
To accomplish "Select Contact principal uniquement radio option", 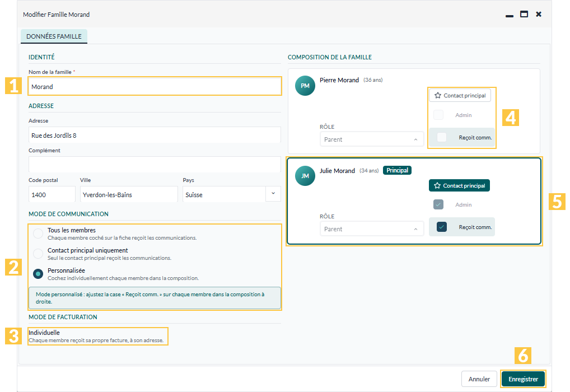I will [38, 254].
